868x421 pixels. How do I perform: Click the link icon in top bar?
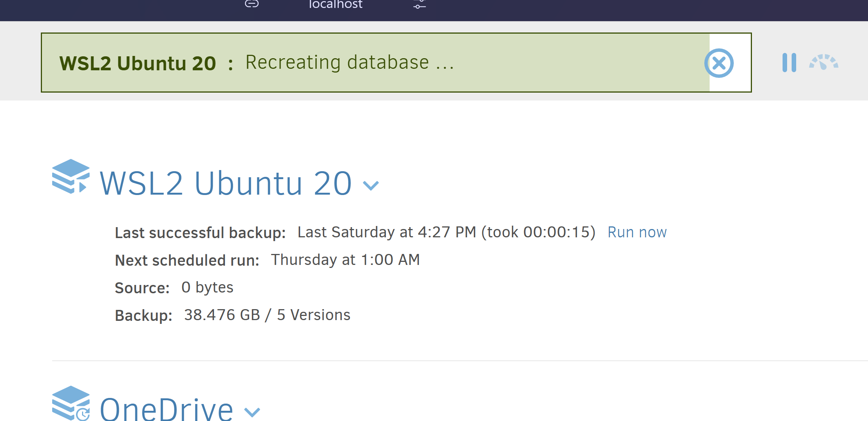(252, 4)
